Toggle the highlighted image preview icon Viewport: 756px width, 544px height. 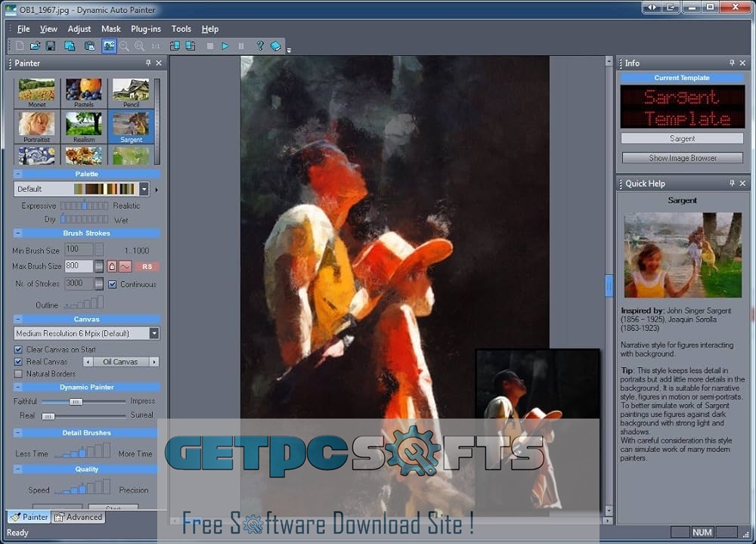(x=109, y=46)
